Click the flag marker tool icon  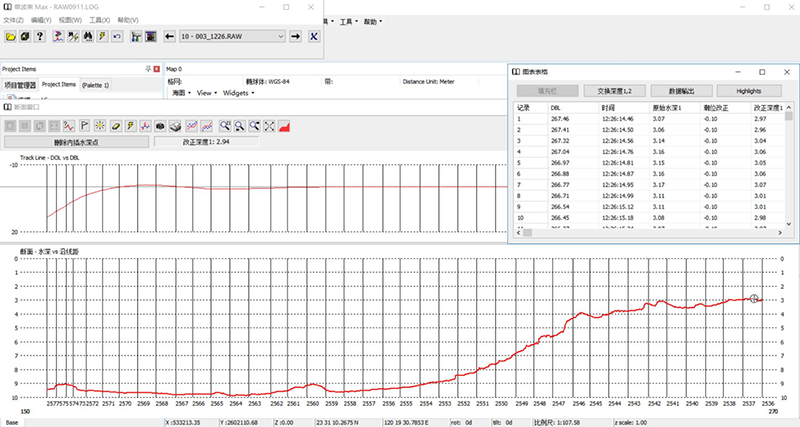[84, 126]
